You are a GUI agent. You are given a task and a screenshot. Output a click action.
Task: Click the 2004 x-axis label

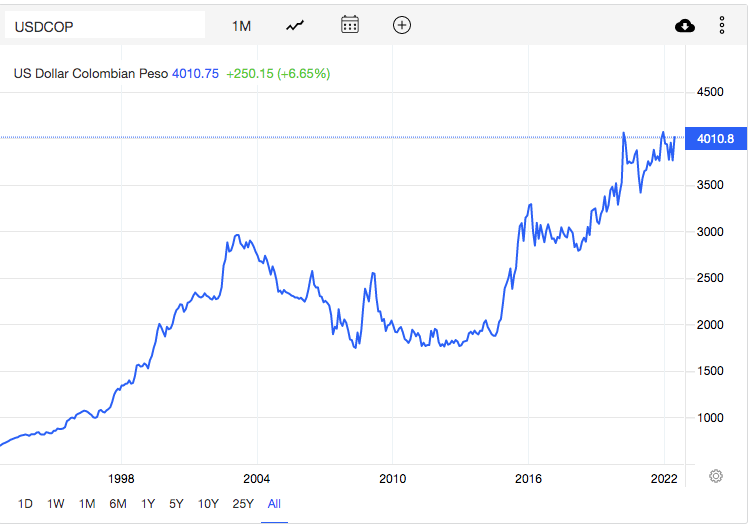(257, 479)
